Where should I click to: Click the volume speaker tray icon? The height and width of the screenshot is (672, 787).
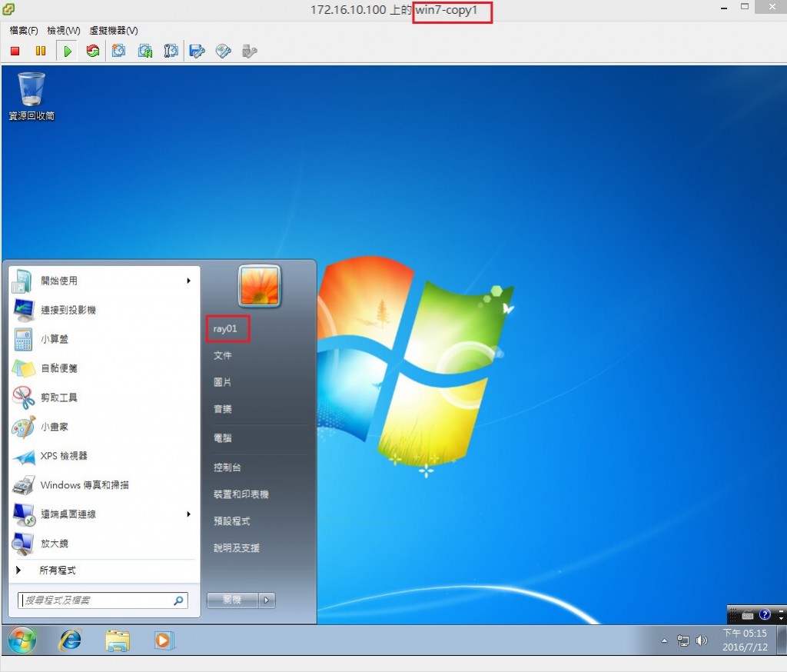click(702, 640)
